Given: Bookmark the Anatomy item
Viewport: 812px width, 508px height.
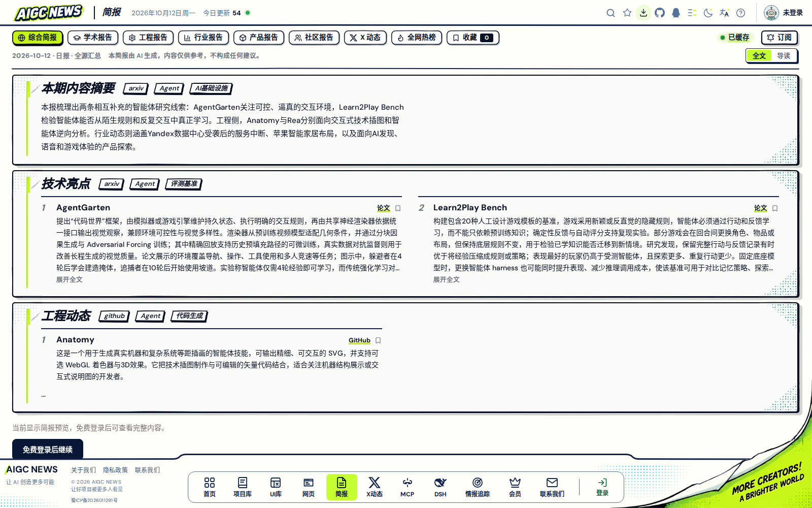Looking at the screenshot, I should click(x=378, y=340).
